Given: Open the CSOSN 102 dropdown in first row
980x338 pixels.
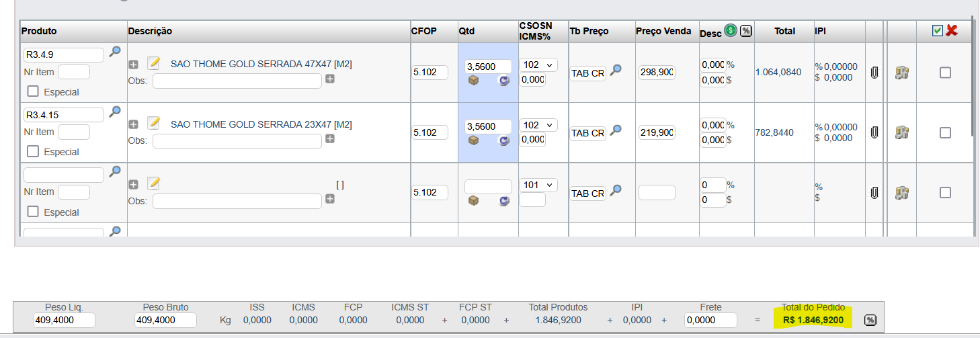Looking at the screenshot, I should click(538, 65).
